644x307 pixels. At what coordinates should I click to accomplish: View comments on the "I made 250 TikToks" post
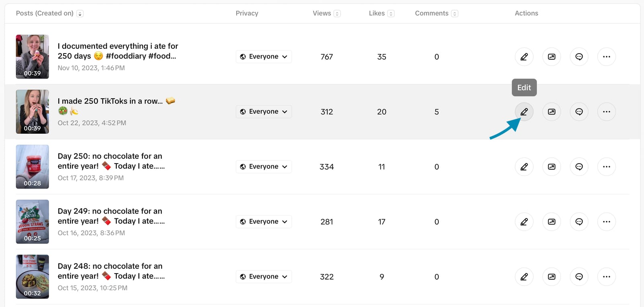pyautogui.click(x=579, y=112)
